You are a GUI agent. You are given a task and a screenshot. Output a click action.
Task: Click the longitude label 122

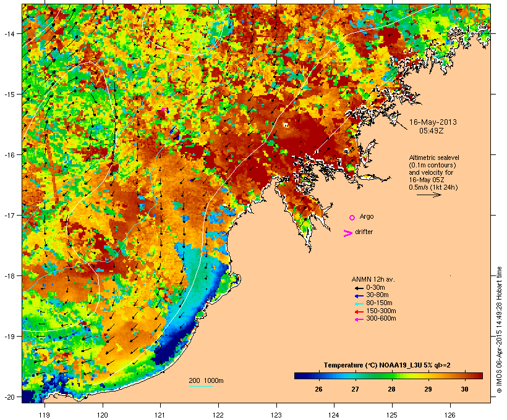[x=218, y=415]
